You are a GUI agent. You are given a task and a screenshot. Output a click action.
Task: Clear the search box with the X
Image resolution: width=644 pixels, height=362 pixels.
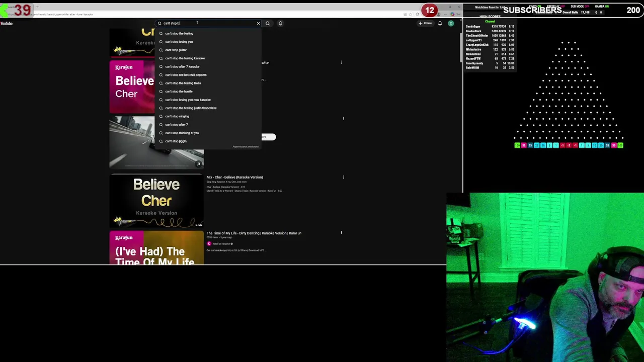(258, 23)
